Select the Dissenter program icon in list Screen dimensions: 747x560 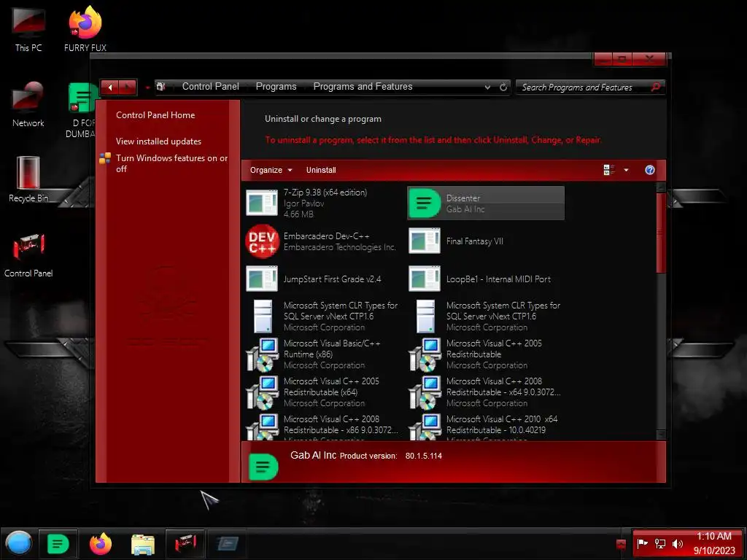pyautogui.click(x=424, y=203)
